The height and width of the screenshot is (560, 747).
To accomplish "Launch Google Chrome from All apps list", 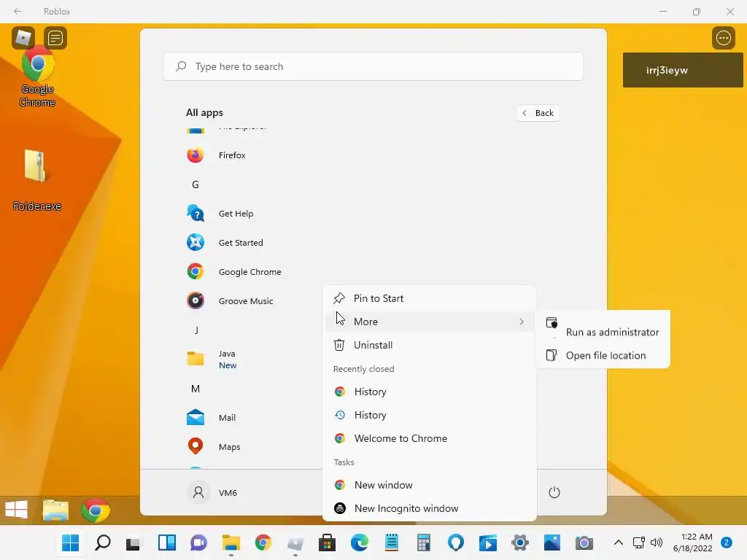I will [249, 272].
